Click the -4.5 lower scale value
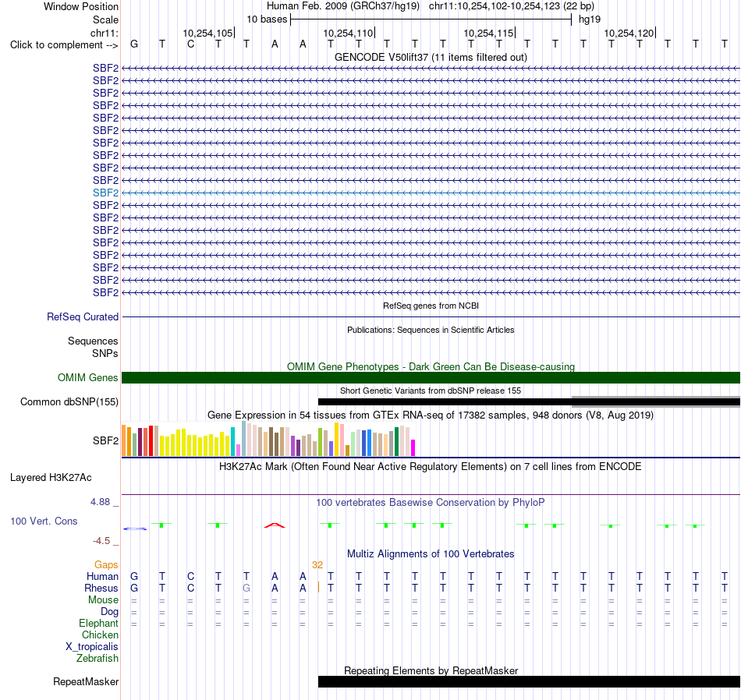This screenshot has height=700, width=741. (x=101, y=541)
